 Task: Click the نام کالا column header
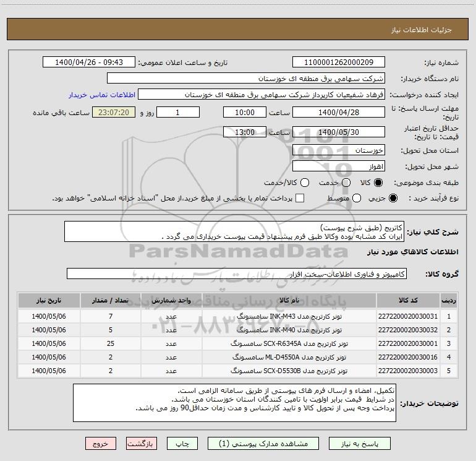coord(289,300)
